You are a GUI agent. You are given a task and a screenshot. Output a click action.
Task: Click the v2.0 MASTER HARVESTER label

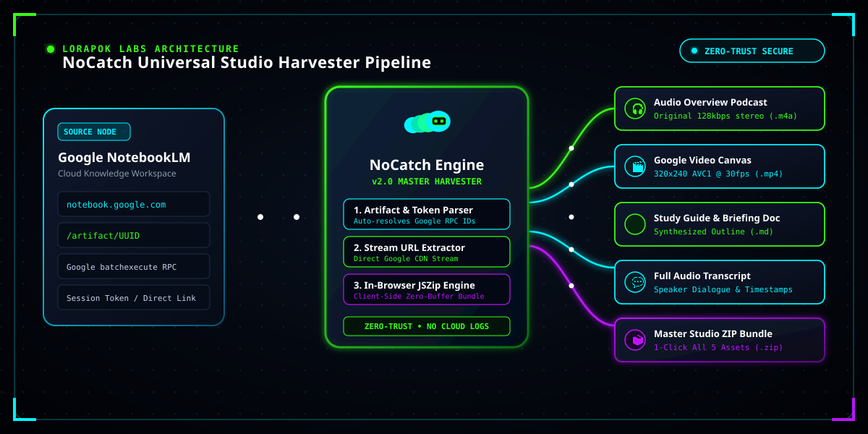tap(427, 182)
